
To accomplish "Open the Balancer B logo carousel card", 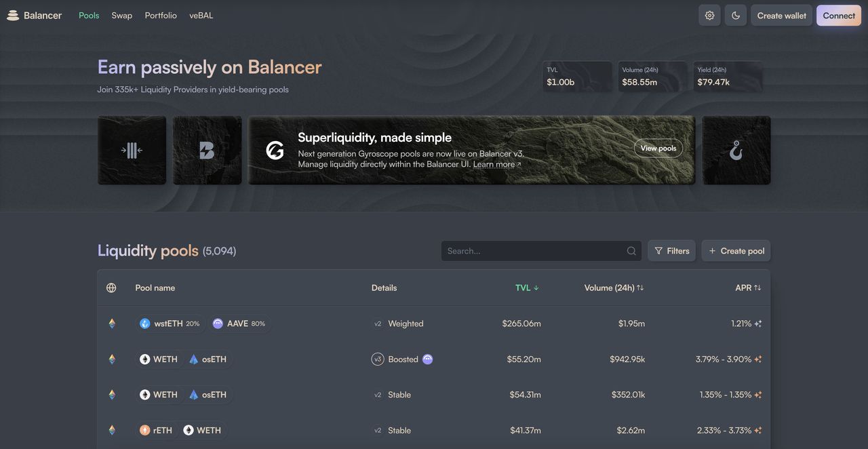I will point(207,150).
